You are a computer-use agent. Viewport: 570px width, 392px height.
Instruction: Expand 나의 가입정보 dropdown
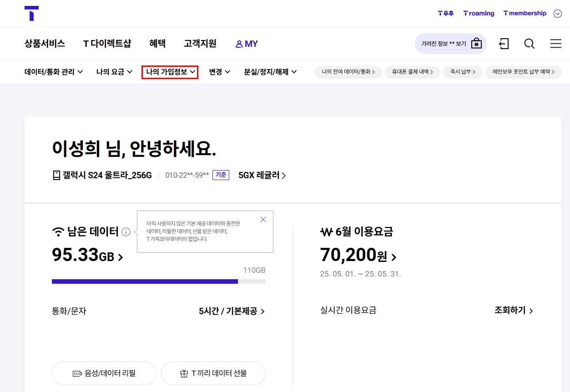coord(170,72)
